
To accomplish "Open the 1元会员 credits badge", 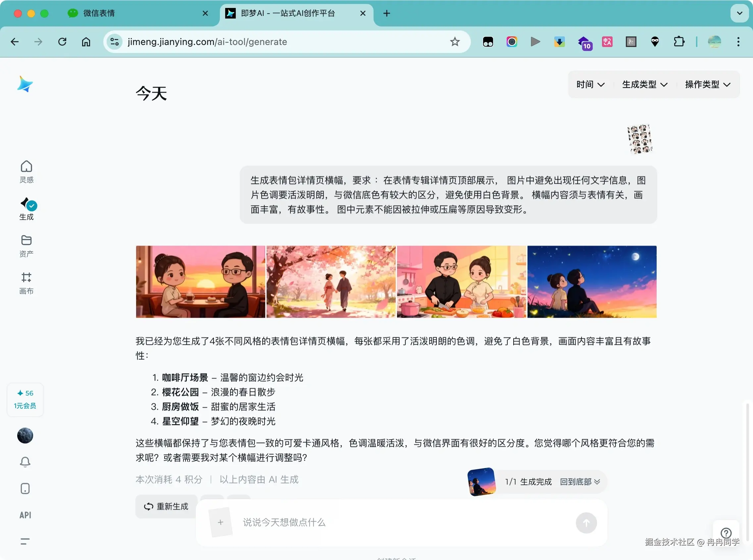I will pos(25,399).
